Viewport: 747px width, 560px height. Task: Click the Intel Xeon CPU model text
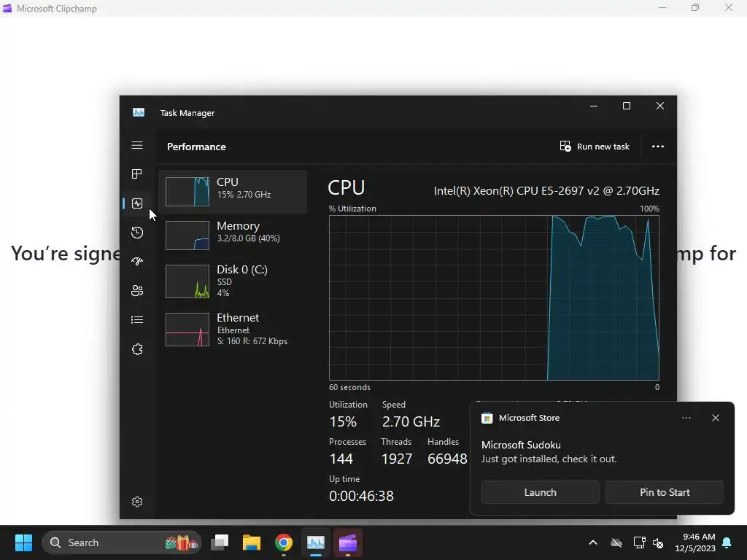click(x=546, y=191)
